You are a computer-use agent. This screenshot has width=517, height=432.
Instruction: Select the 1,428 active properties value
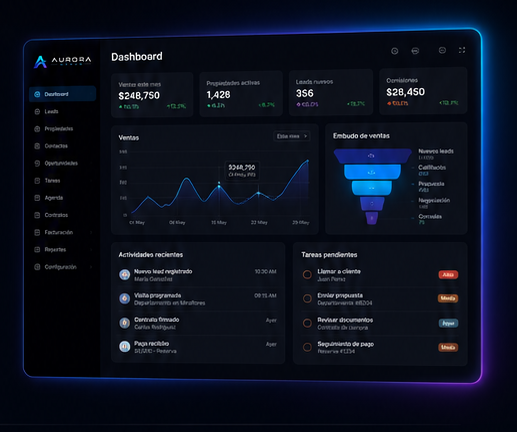click(218, 95)
